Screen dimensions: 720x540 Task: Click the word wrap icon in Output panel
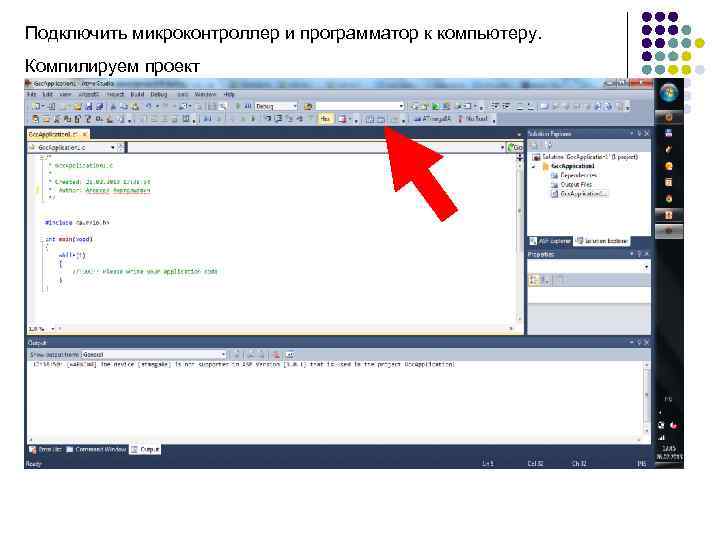[290, 354]
